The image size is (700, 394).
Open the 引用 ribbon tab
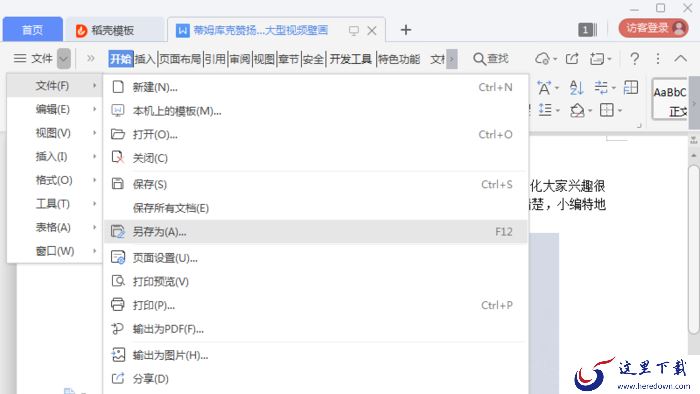tap(215, 59)
